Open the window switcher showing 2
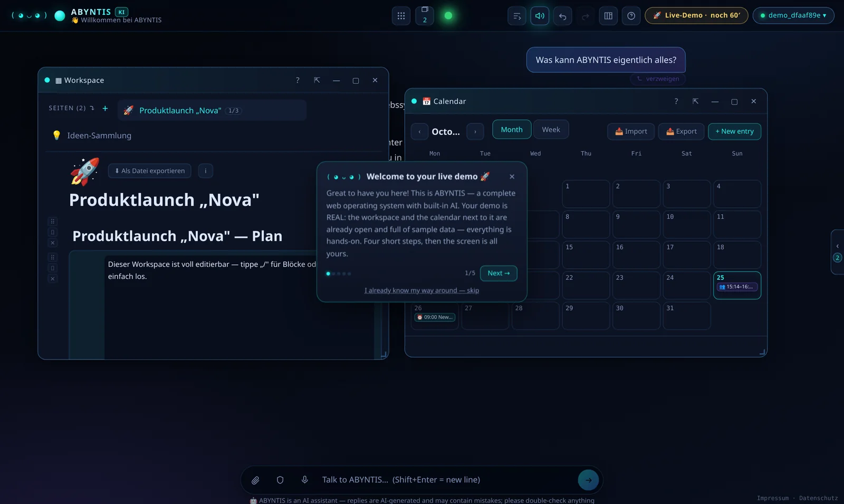Viewport: 844px width, 504px height. click(425, 15)
